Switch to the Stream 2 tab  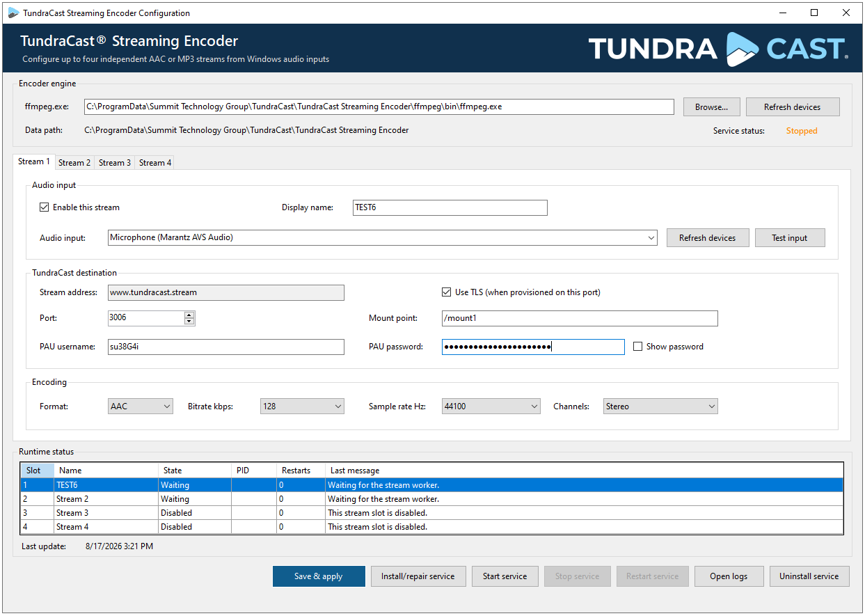pos(74,163)
